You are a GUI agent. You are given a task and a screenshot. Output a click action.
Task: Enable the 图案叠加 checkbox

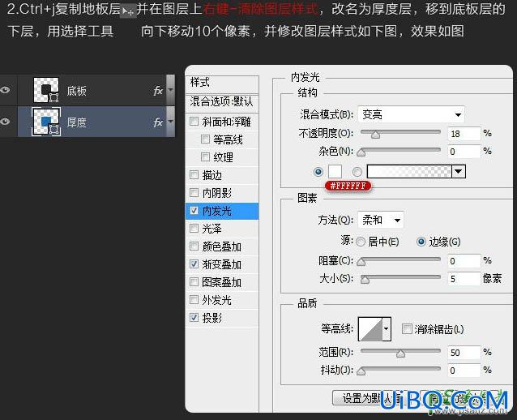[194, 282]
